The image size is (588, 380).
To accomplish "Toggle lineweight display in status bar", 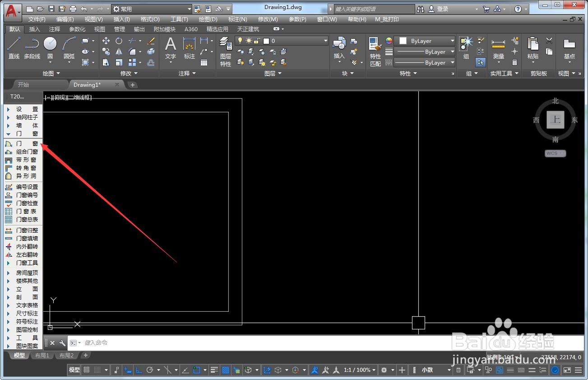I will click(x=214, y=370).
